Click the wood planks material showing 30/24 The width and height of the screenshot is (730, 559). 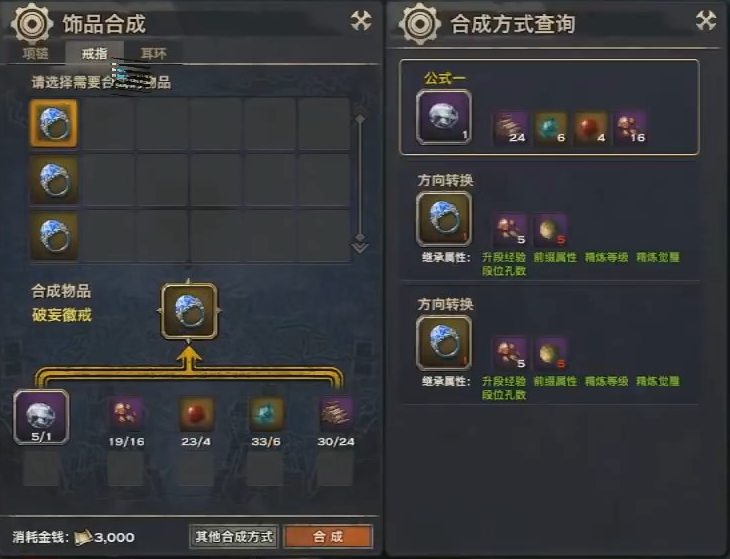[x=336, y=414]
